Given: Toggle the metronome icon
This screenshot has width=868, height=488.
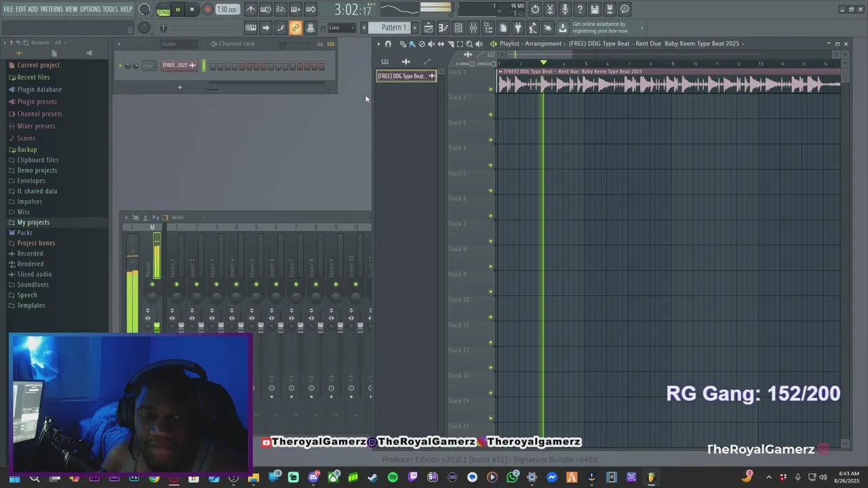Looking at the screenshot, I should click(251, 9).
